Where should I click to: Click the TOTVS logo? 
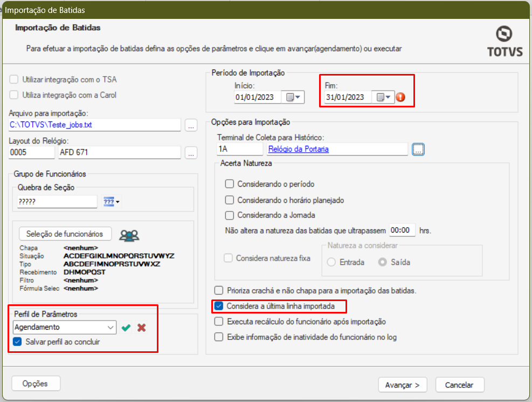(505, 42)
